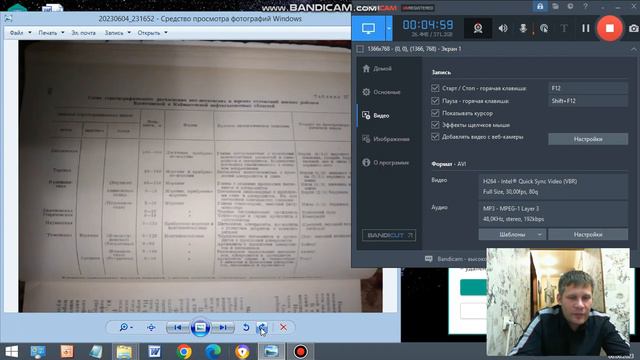Pause the Bandicam recording

click(586, 28)
